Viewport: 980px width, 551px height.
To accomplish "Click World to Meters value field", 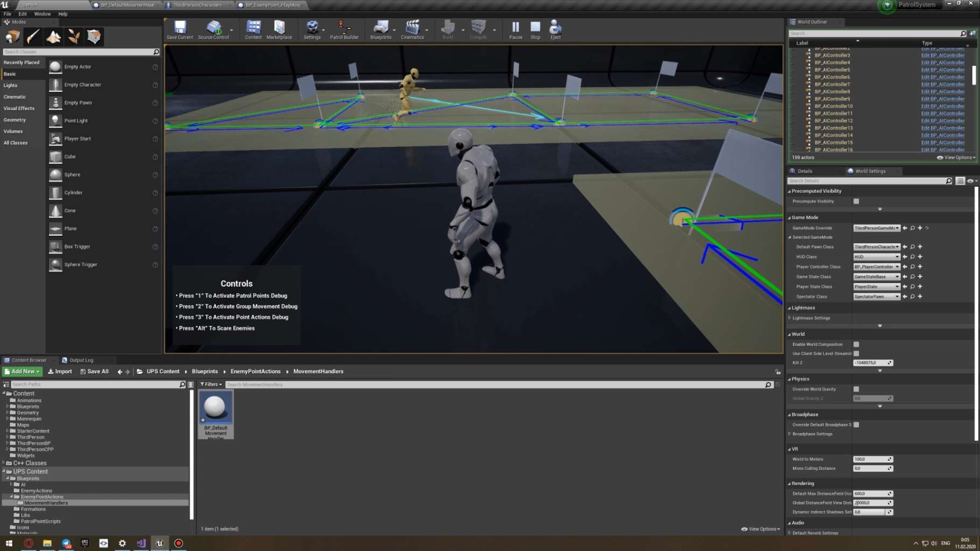I will (873, 460).
